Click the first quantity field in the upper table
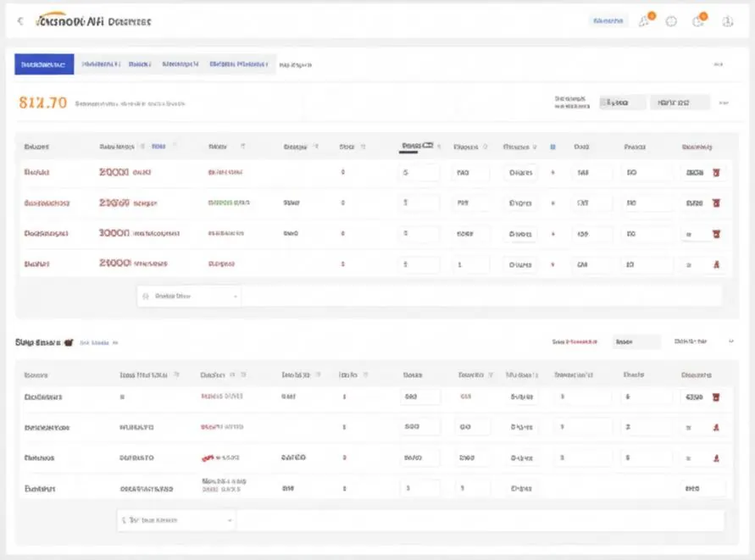755x560 pixels. (x=419, y=172)
